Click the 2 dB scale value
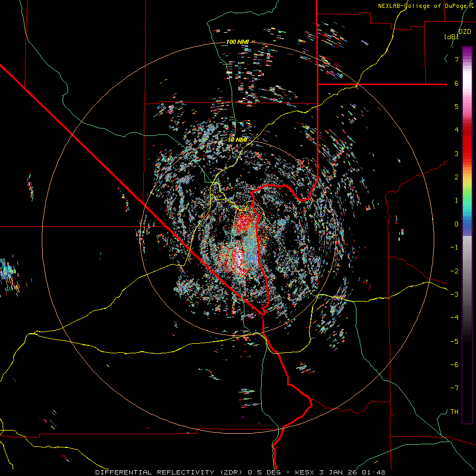Screen dimensions: 476x476 pos(456,177)
